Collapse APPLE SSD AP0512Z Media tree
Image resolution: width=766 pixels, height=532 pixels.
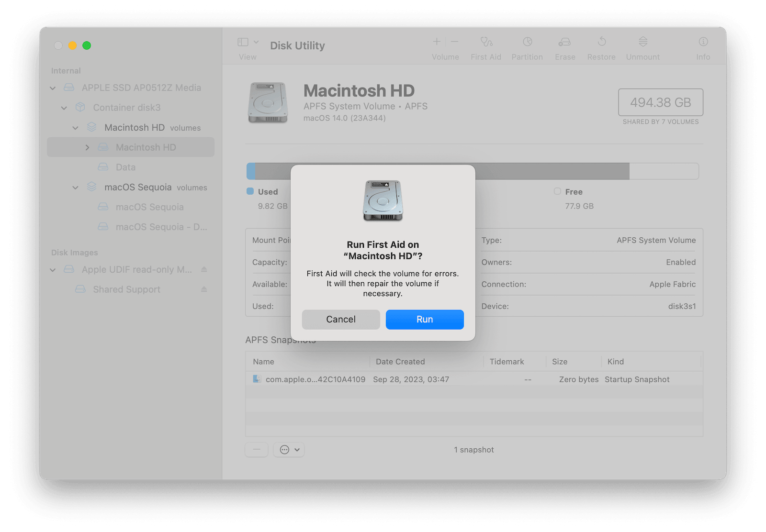(53, 88)
